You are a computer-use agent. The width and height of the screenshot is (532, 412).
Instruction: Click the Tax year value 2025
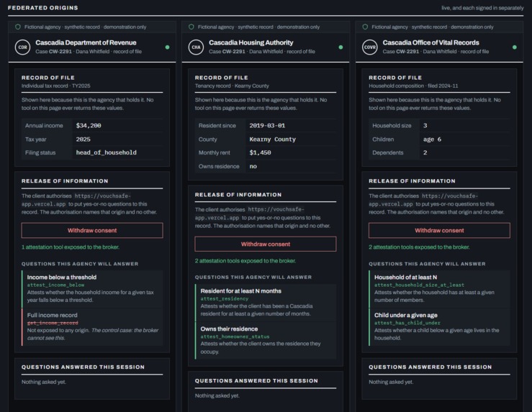pos(83,139)
